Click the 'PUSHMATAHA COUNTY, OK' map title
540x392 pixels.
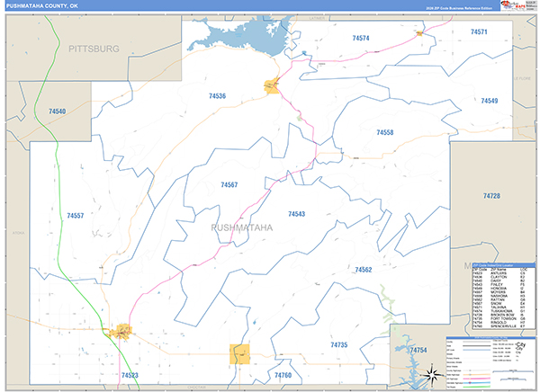[41, 6]
